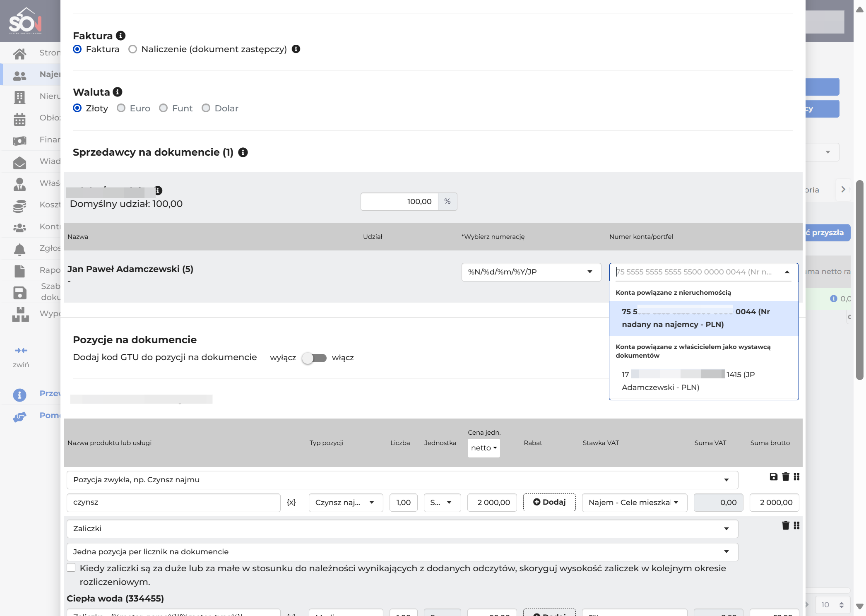866x616 pixels.
Task: Click the 2 000,00 unit price field
Action: tap(492, 503)
